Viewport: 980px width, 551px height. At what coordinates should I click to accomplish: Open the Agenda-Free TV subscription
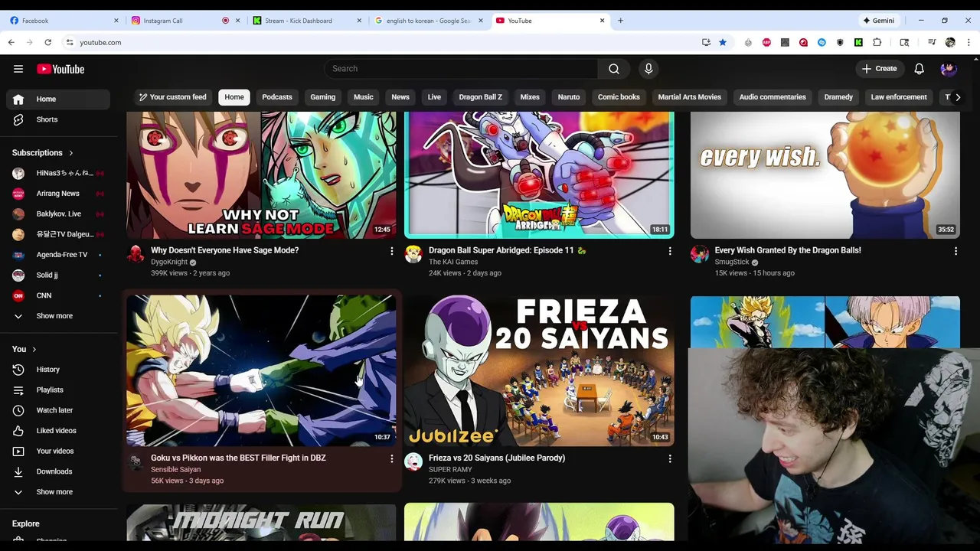(58, 255)
